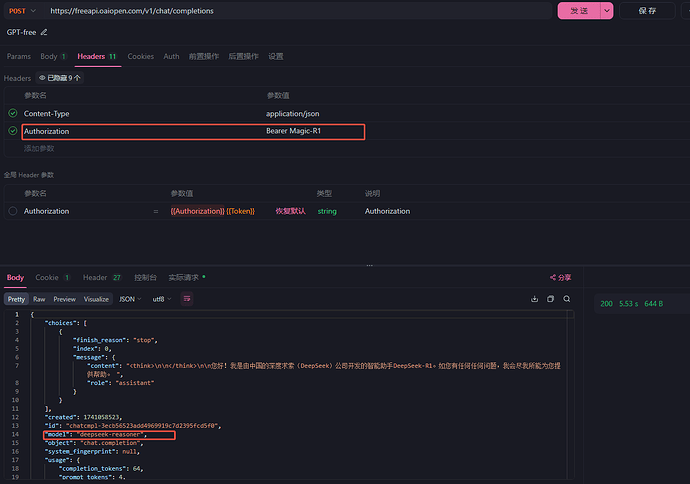
Task: Uncheck the request Authorization header checkbox
Action: (x=13, y=131)
